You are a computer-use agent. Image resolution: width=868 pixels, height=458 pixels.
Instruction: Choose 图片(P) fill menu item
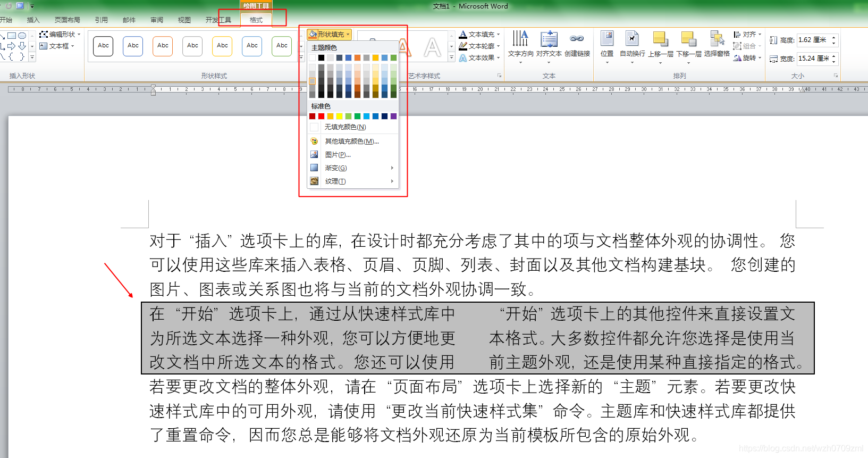353,154
